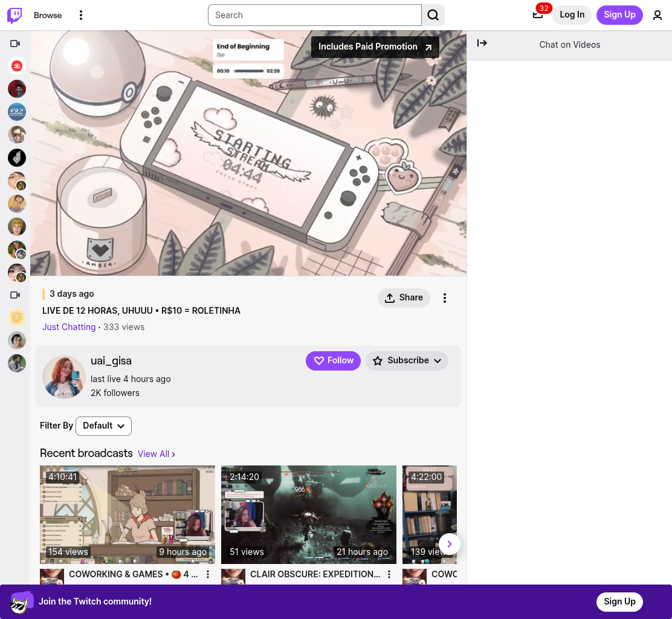672x619 pixels.
Task: Open the blue logo channel avatar in sidebar
Action: (x=17, y=112)
